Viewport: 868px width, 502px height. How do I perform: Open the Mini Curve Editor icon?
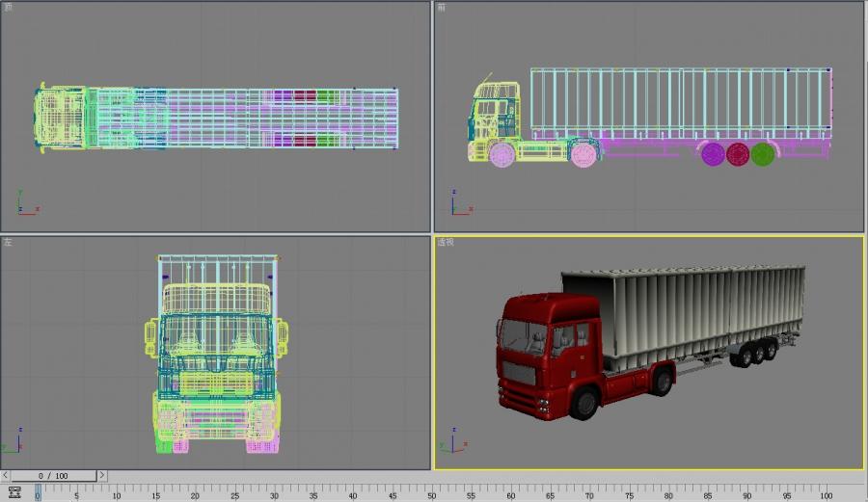[x=14, y=492]
